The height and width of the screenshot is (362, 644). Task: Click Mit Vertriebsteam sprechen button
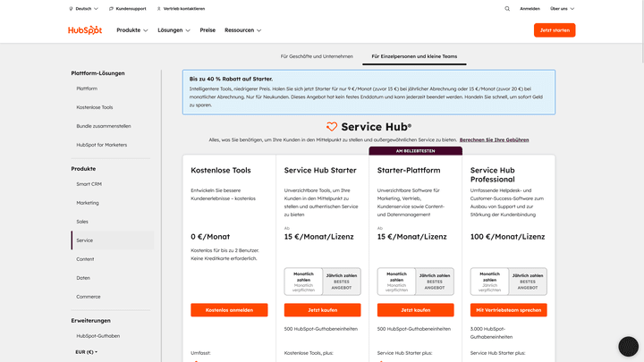(508, 310)
